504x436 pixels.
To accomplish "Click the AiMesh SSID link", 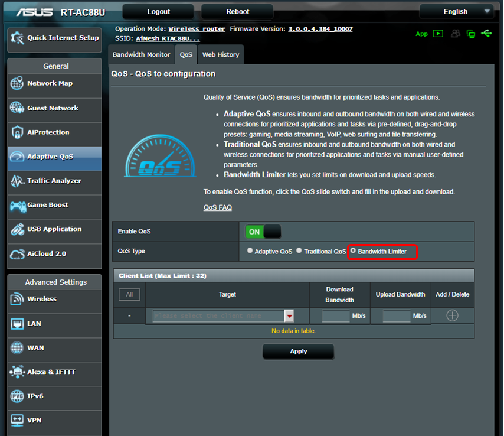I will (168, 38).
